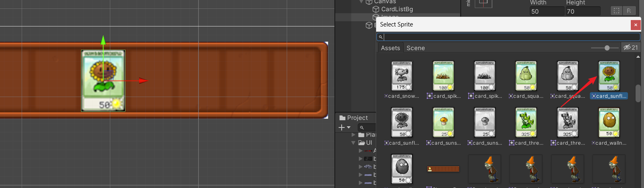
Task: Select the sunflower card image in Scene view
Action: pyautogui.click(x=103, y=81)
